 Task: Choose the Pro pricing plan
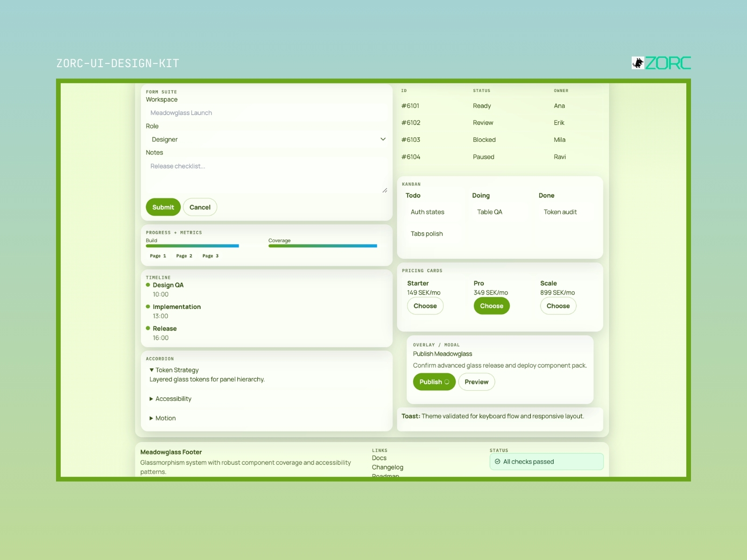(492, 306)
